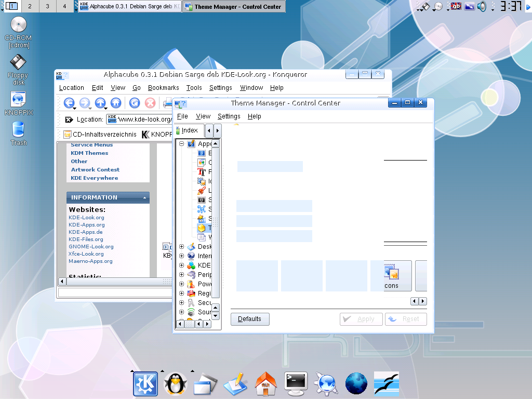The height and width of the screenshot is (399, 532).
Task: Click taskbar entry Alphacube Konqueror window
Action: tap(130, 6)
